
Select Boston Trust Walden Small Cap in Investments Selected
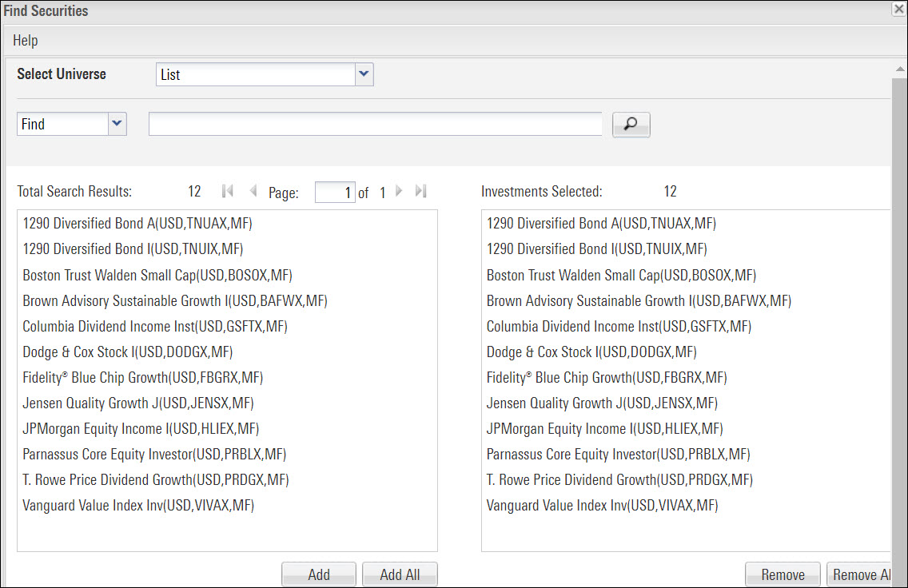(621, 275)
